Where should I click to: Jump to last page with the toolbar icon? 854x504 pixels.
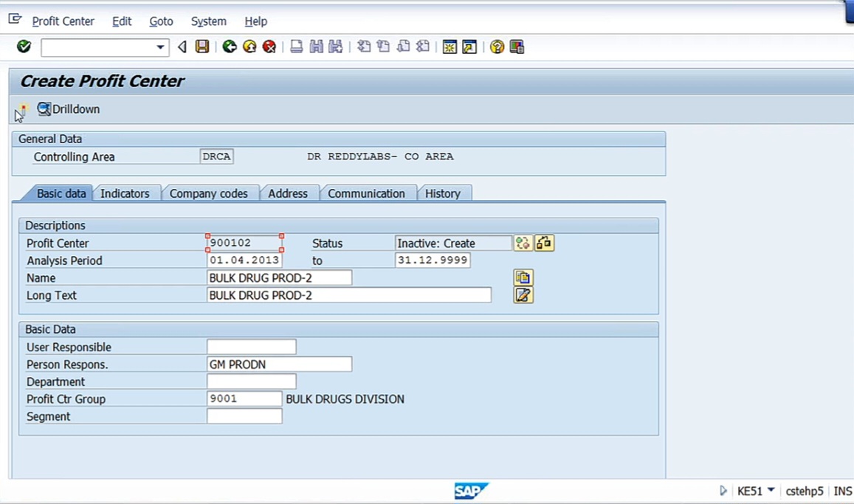[x=423, y=46]
